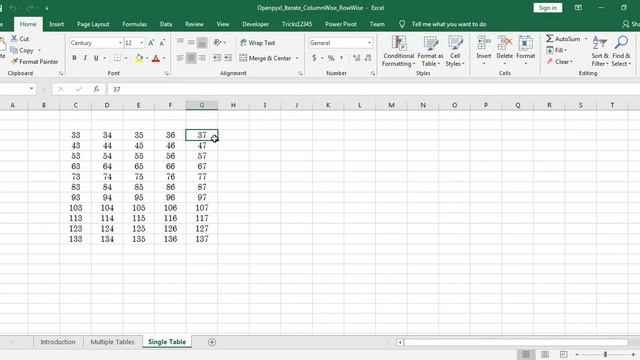This screenshot has width=640, height=360.
Task: Open Find & Select magnifier
Action: 621,51
